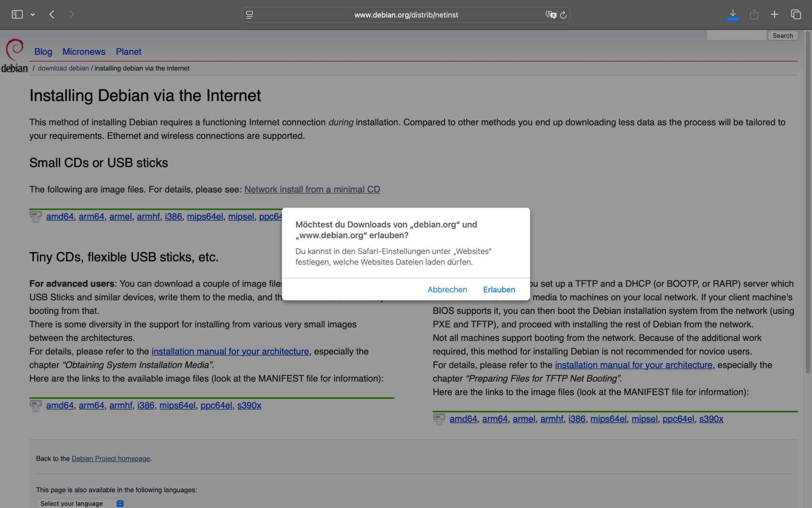Click the s390x link under Tiny CDs

click(249, 406)
